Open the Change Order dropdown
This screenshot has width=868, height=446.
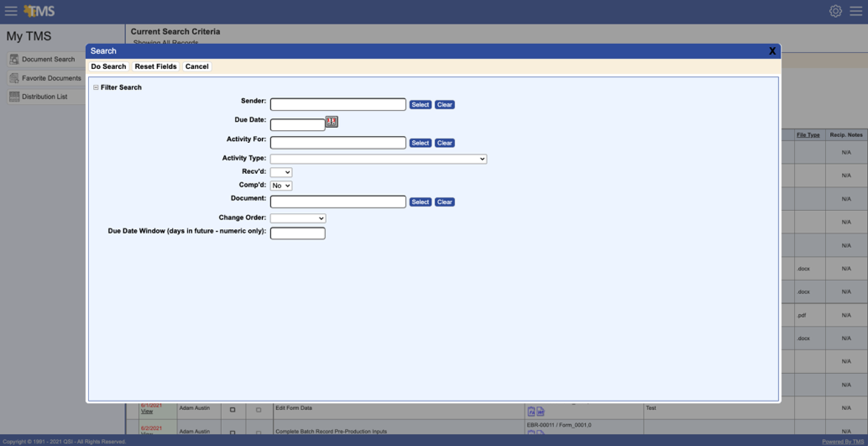point(298,218)
